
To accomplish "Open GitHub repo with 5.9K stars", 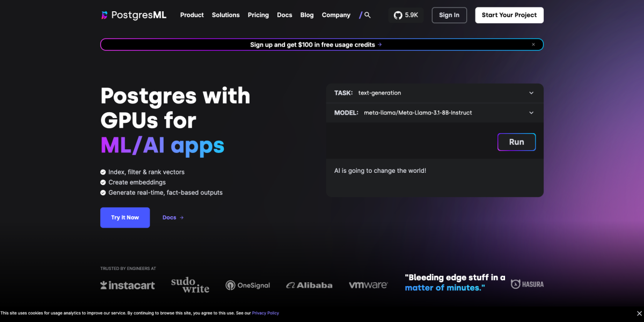I will pos(406,15).
